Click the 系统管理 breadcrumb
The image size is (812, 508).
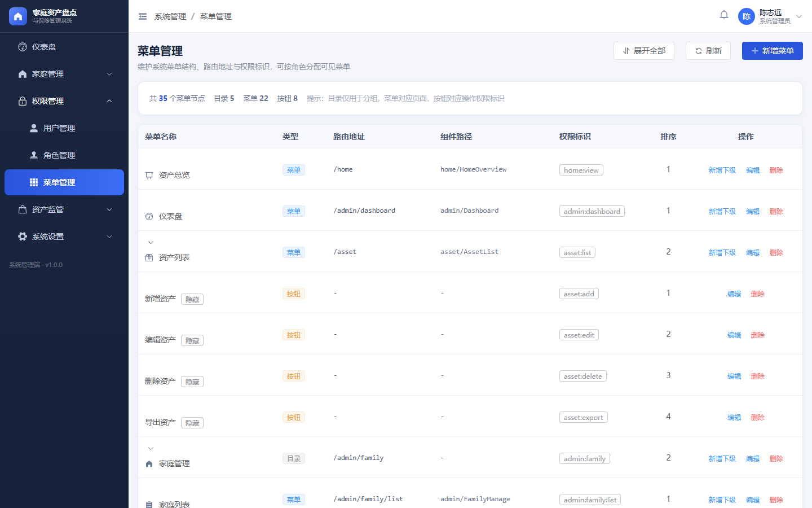click(x=170, y=16)
